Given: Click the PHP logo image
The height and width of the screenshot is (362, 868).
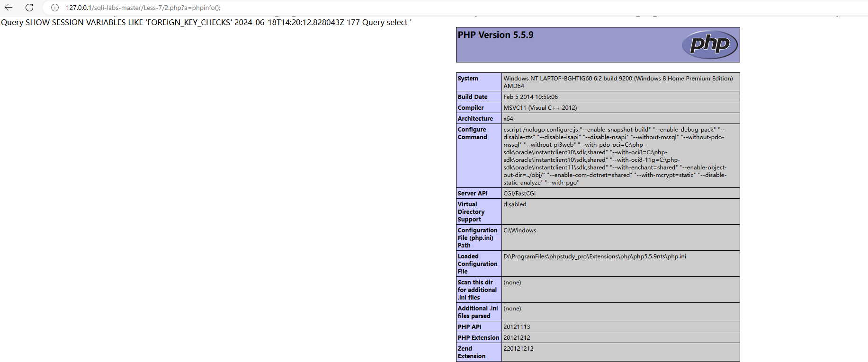Looking at the screenshot, I should click(709, 44).
